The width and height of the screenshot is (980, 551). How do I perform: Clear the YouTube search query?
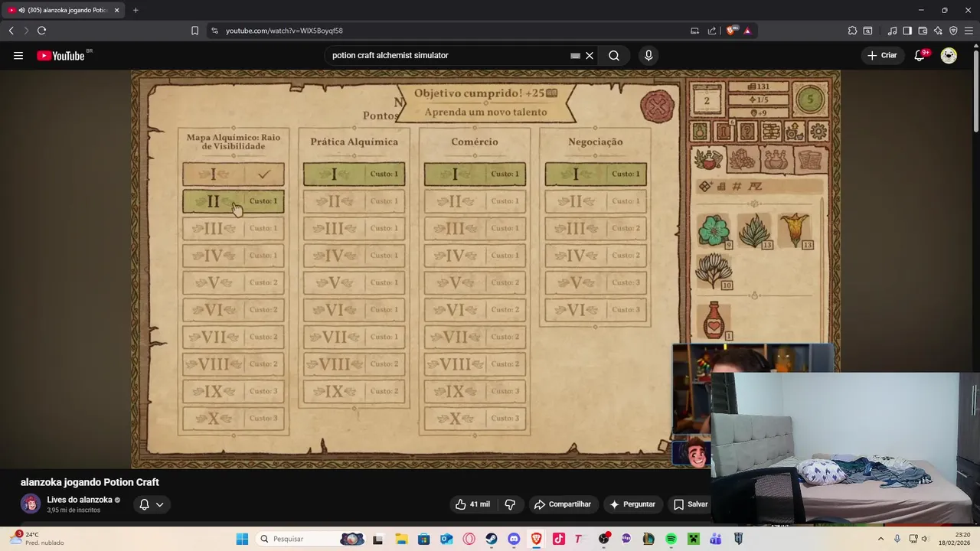590,55
